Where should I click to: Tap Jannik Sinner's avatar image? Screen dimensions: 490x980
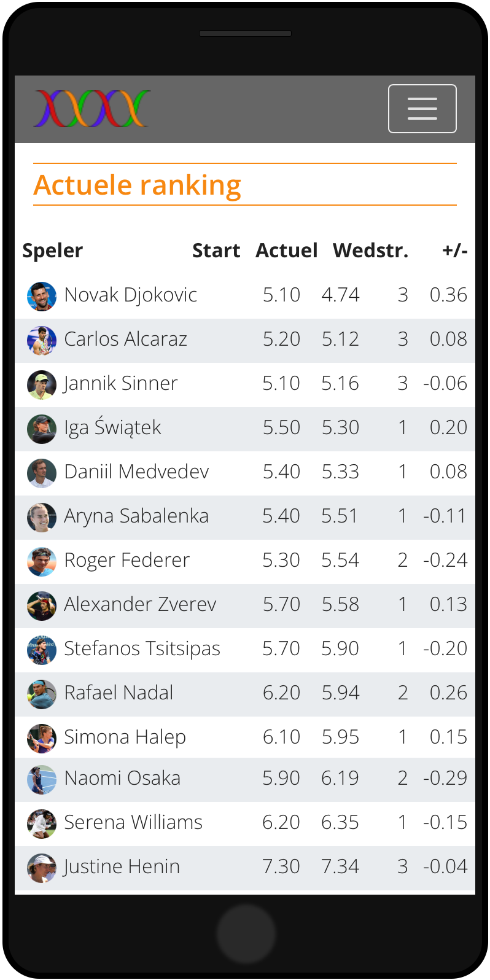42,384
